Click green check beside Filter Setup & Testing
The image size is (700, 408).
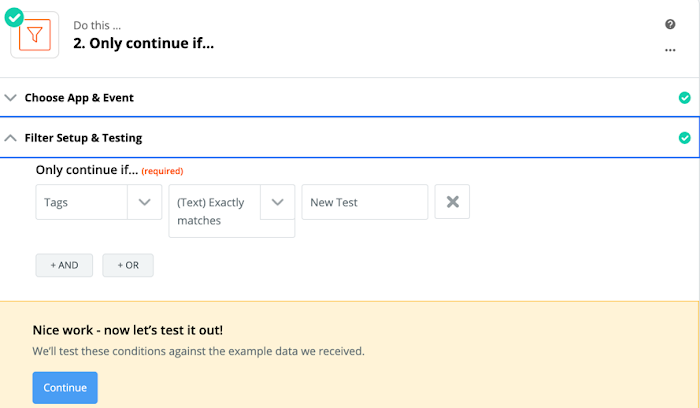[684, 138]
